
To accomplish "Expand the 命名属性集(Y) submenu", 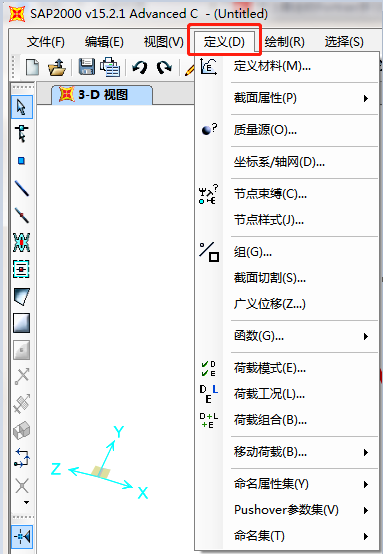I will (x=287, y=484).
